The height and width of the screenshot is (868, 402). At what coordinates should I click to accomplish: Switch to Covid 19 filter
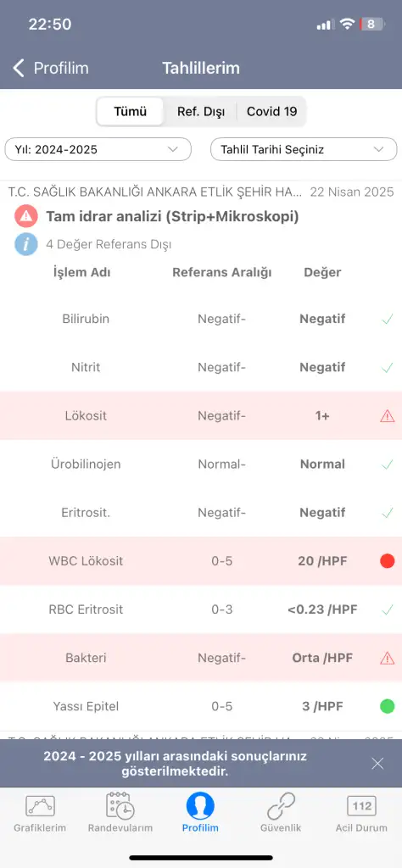[x=271, y=111]
